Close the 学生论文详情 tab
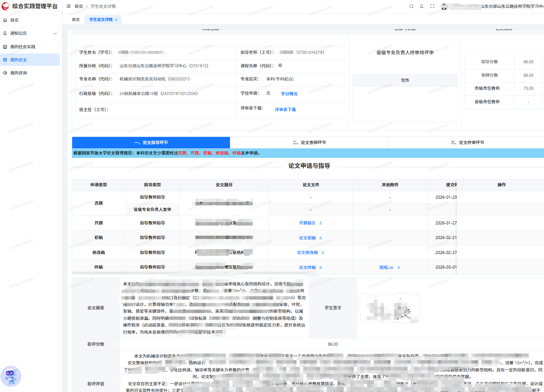The height and width of the screenshot is (392, 544). (x=116, y=20)
